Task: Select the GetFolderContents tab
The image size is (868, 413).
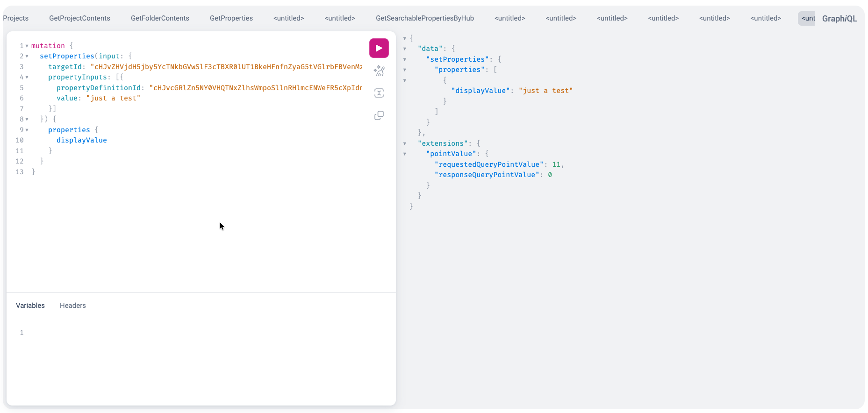Action: click(x=160, y=18)
